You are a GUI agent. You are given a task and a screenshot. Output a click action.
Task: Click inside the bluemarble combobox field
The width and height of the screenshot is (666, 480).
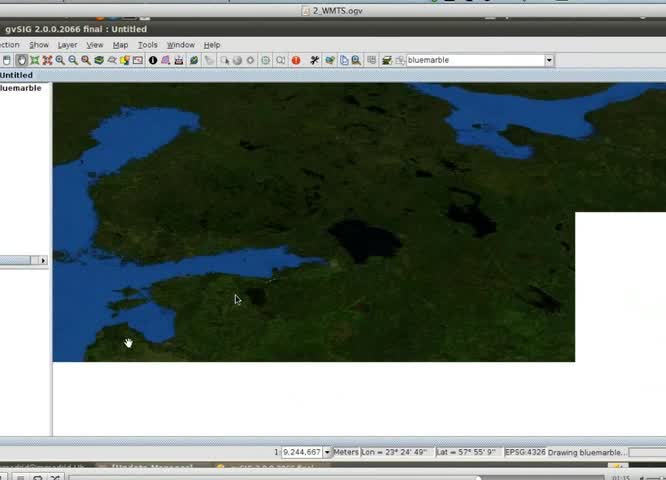tap(475, 60)
